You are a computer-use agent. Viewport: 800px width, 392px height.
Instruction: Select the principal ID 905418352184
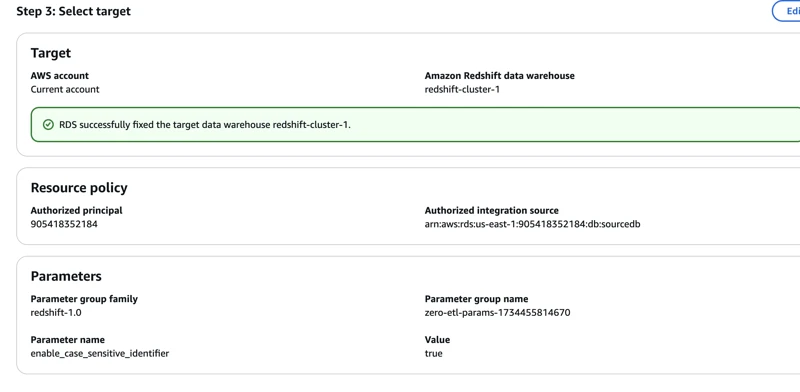click(x=64, y=224)
